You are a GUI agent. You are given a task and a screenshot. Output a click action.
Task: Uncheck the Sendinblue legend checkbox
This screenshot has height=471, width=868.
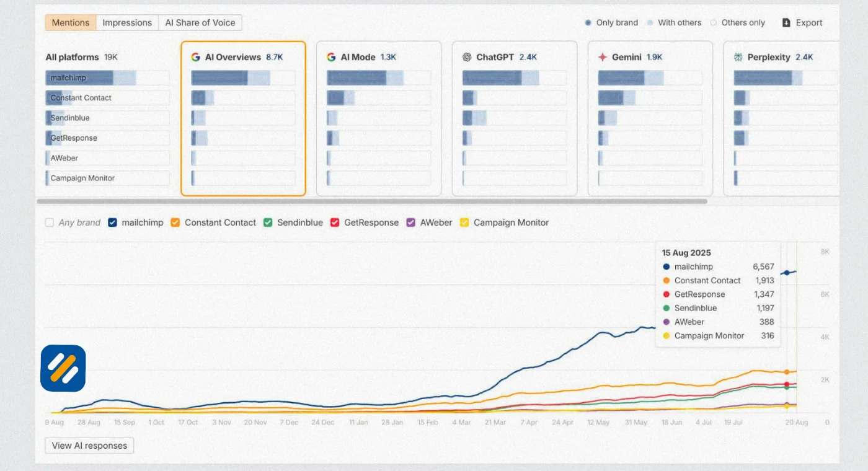pyautogui.click(x=268, y=222)
